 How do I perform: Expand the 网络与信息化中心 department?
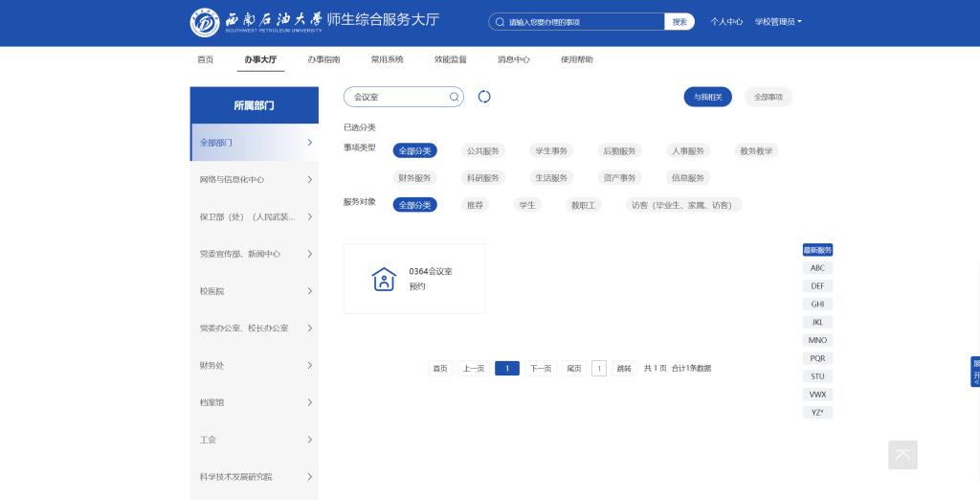[254, 179]
